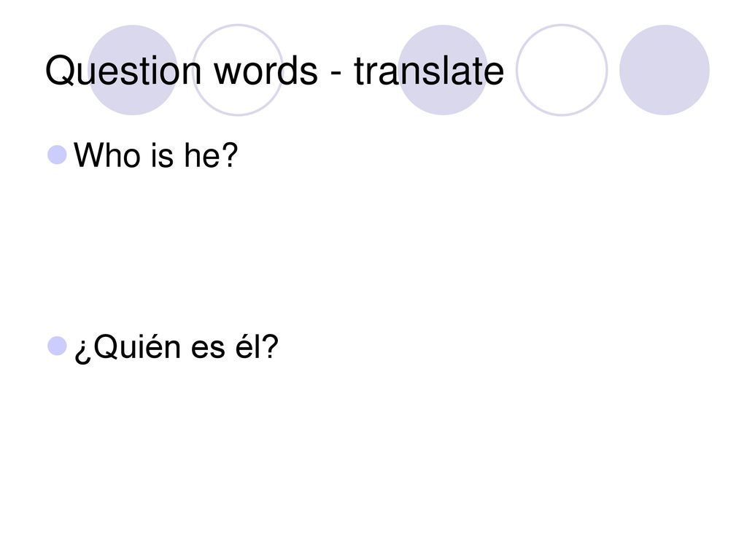Click the slide title 'Question words - translate'
The width and height of the screenshot is (747, 560).
274,71
